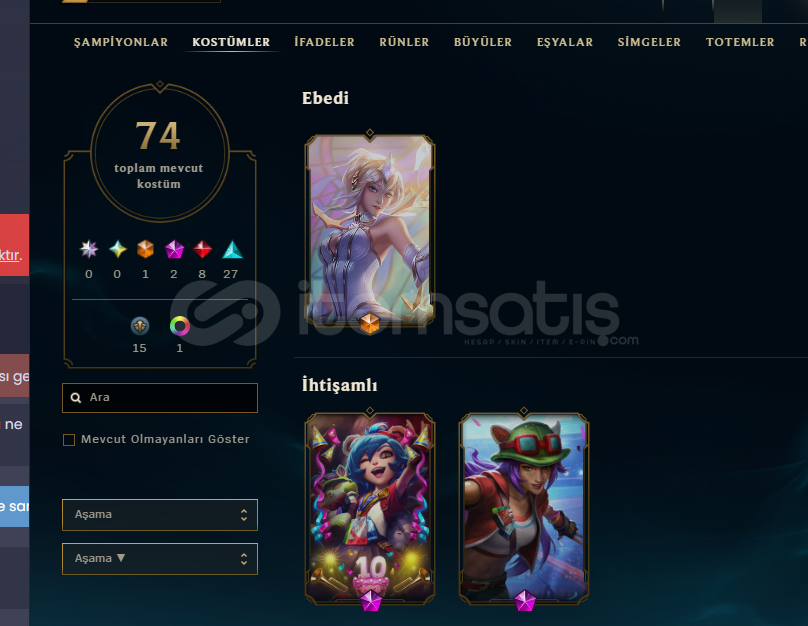Open the Ebedi Lux skin card
808x626 pixels.
(370, 230)
